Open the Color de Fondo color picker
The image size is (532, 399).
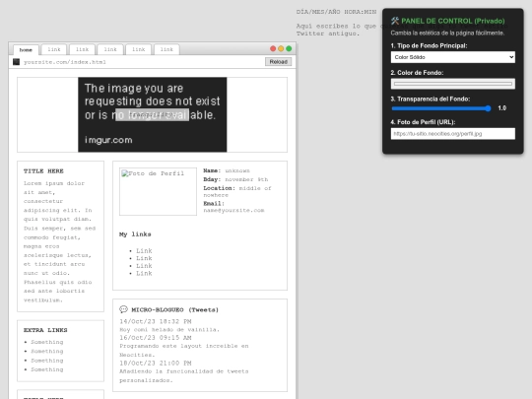click(452, 84)
